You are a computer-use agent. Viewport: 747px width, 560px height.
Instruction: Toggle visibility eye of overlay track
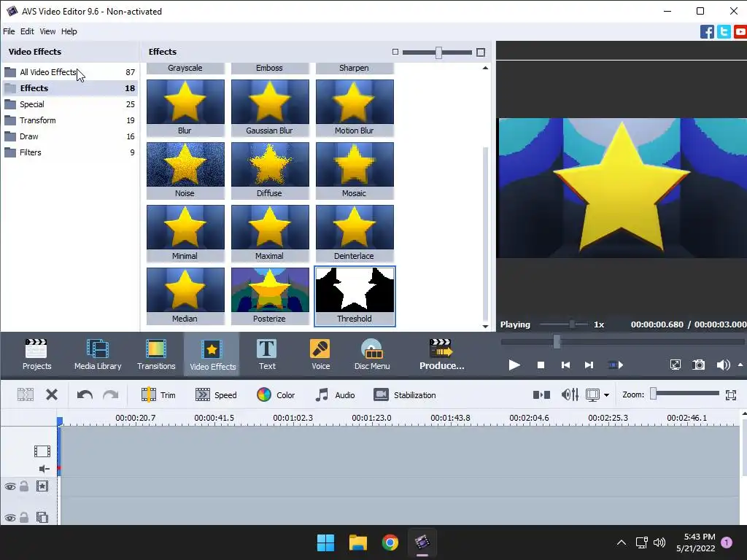10,518
